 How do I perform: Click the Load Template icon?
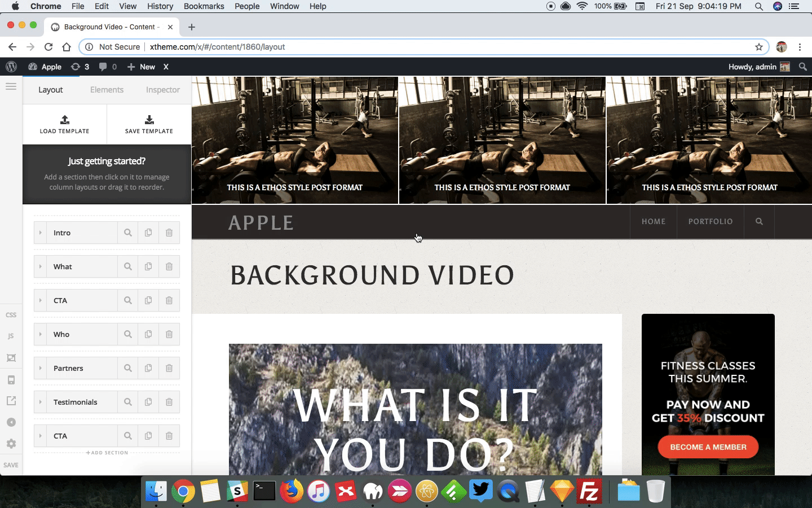(65, 120)
